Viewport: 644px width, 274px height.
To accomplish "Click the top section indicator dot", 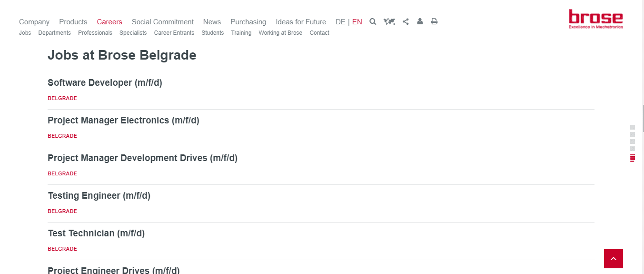I will [633, 127].
